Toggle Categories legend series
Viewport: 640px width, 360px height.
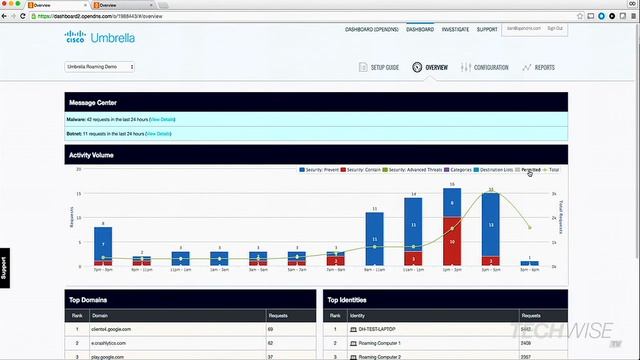[x=458, y=170]
